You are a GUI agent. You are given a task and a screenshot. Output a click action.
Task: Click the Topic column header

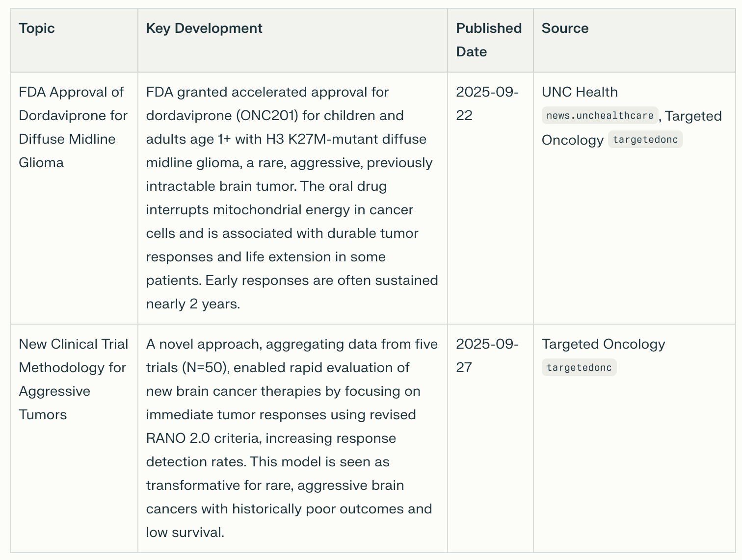(37, 28)
